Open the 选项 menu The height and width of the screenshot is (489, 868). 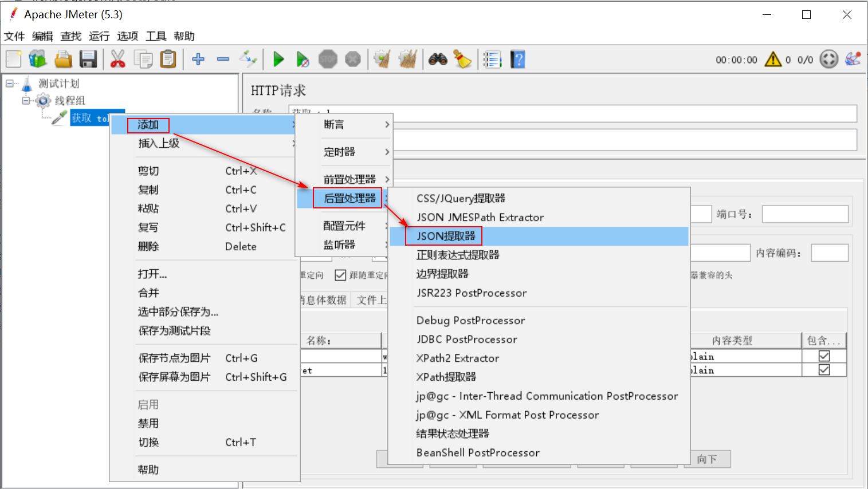pos(128,36)
